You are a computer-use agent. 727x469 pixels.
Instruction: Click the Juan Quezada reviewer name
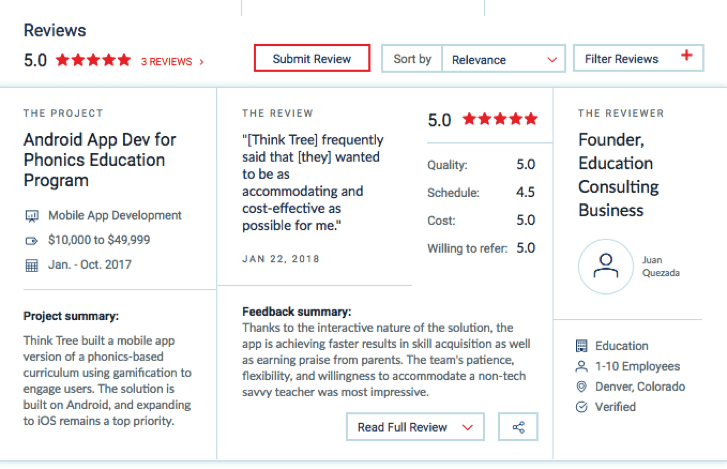click(650, 266)
